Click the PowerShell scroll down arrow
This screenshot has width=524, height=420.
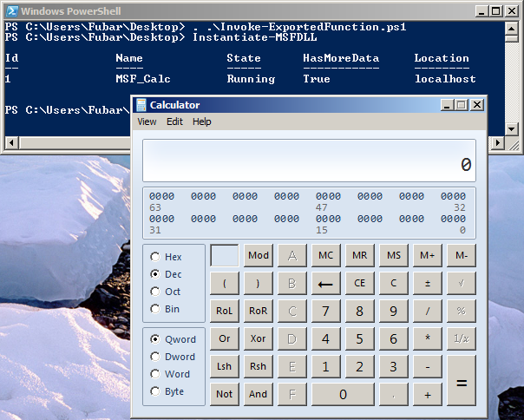(x=511, y=128)
